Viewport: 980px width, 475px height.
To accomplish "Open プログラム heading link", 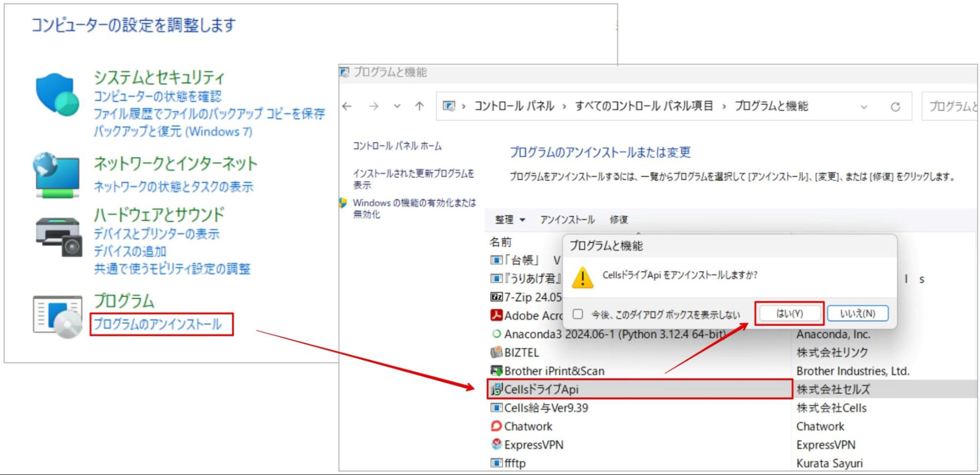I will pyautogui.click(x=124, y=300).
